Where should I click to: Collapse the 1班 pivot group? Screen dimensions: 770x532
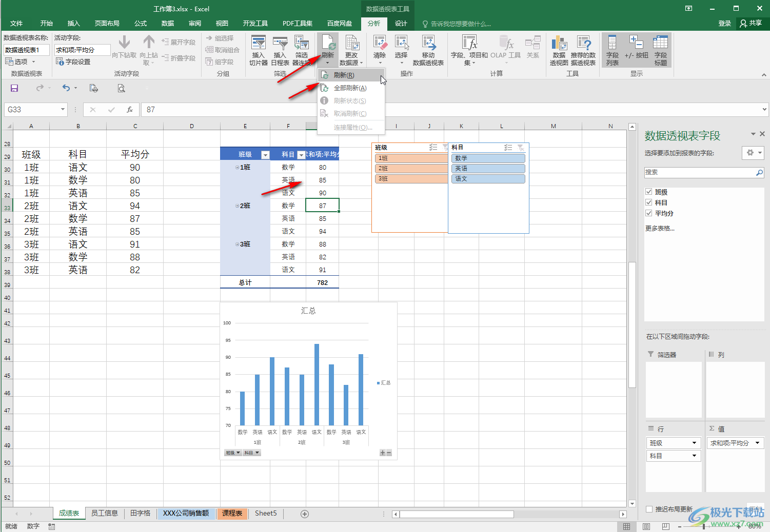[237, 168]
